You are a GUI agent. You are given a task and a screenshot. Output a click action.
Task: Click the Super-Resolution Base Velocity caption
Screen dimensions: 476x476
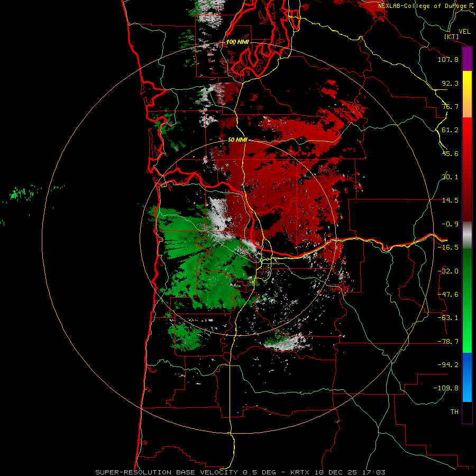(240, 472)
